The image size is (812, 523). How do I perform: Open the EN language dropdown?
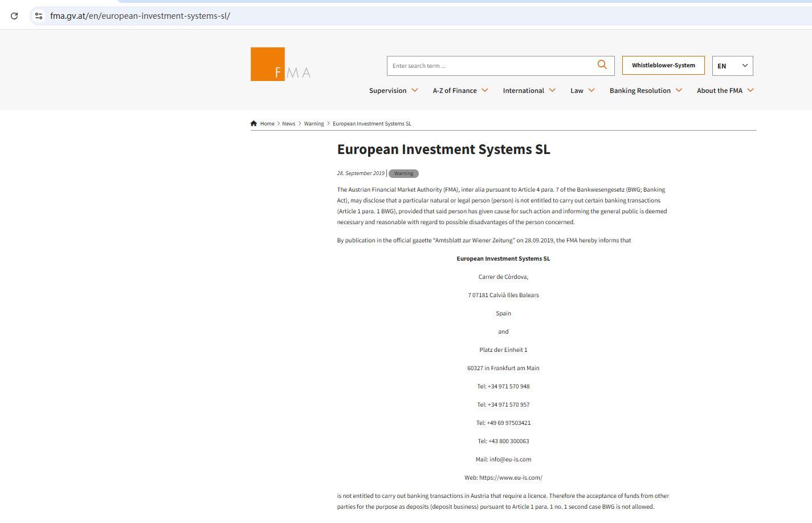point(732,66)
